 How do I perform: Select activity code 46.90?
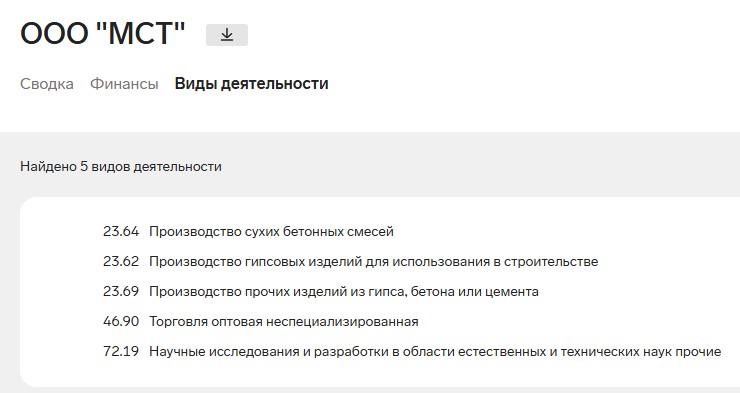(121, 321)
